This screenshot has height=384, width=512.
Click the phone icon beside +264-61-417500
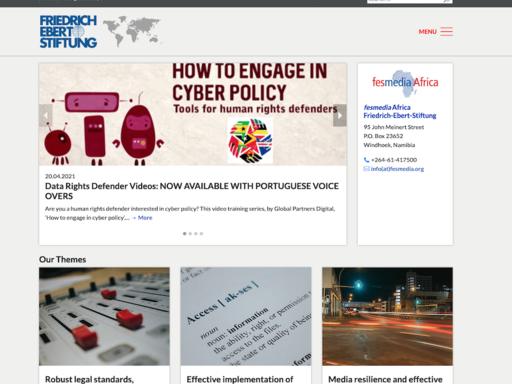[x=366, y=160]
